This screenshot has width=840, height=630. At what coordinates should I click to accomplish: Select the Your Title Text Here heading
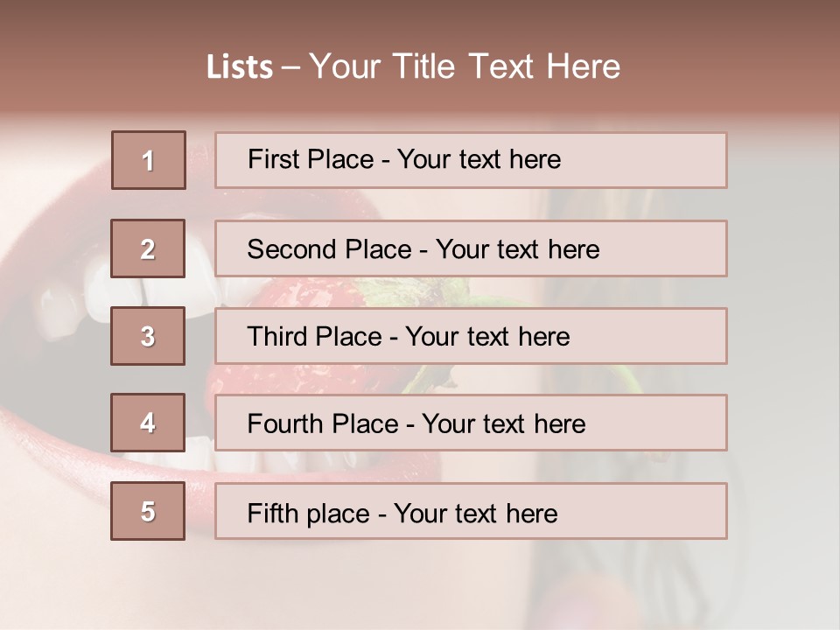465,66
